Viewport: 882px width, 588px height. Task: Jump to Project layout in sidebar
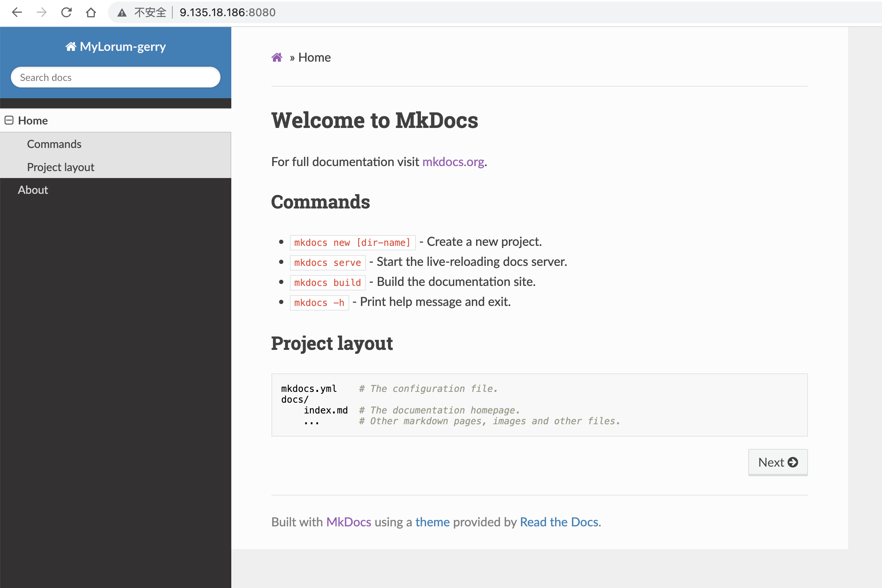61,167
